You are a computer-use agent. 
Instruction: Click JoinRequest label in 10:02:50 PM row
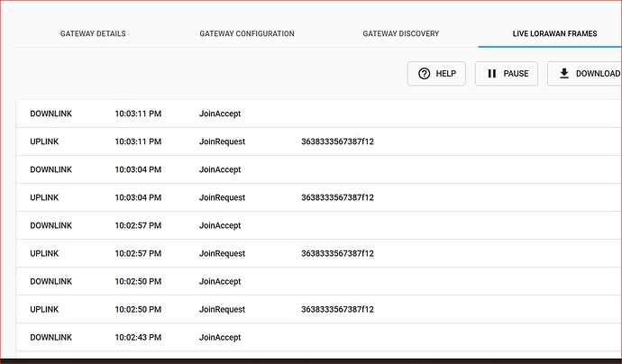click(222, 309)
